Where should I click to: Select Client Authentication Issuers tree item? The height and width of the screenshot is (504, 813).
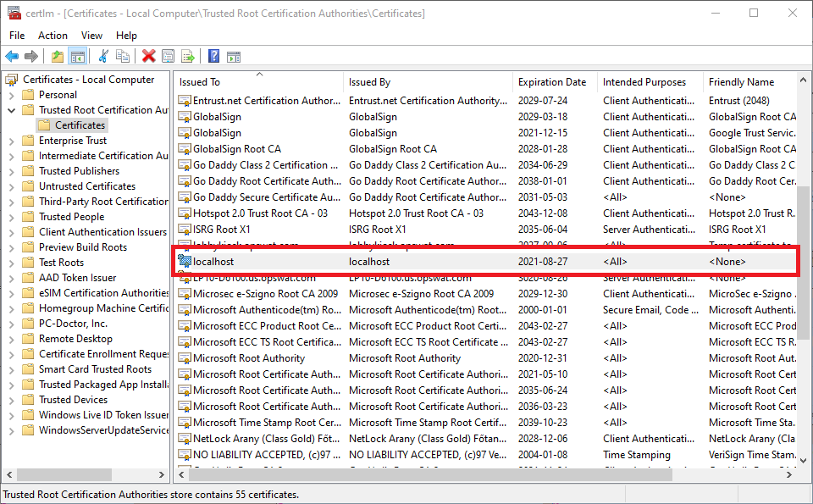tap(102, 232)
